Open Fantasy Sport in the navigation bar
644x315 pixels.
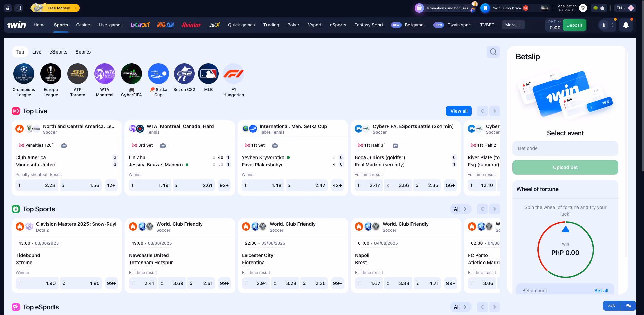pyautogui.click(x=368, y=25)
